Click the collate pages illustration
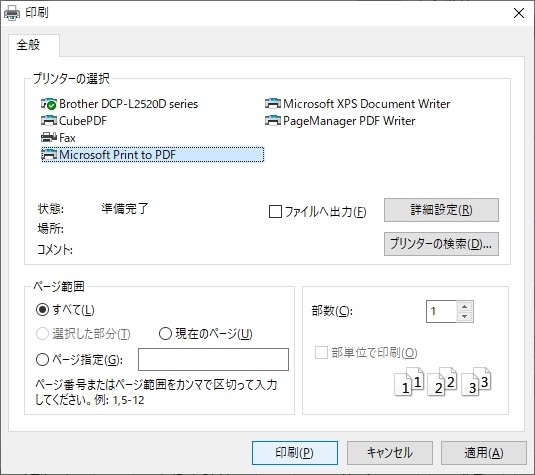Screen dimensions: 535x475 coord(443,382)
